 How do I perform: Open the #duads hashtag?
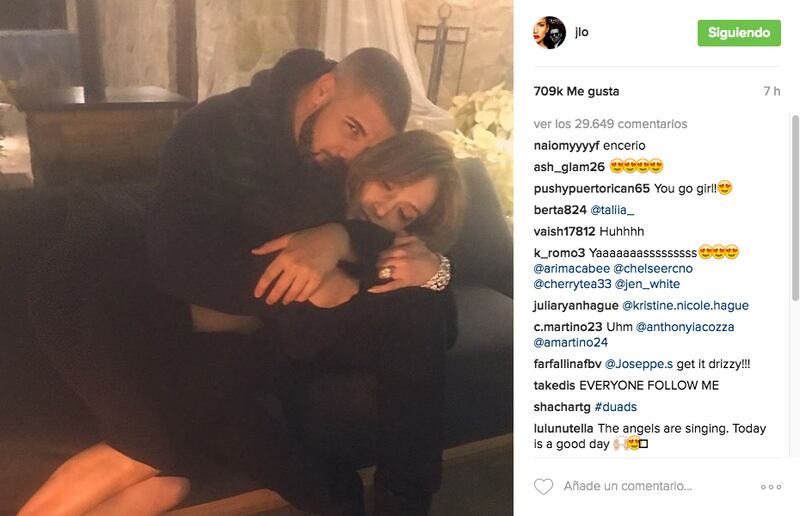(616, 407)
